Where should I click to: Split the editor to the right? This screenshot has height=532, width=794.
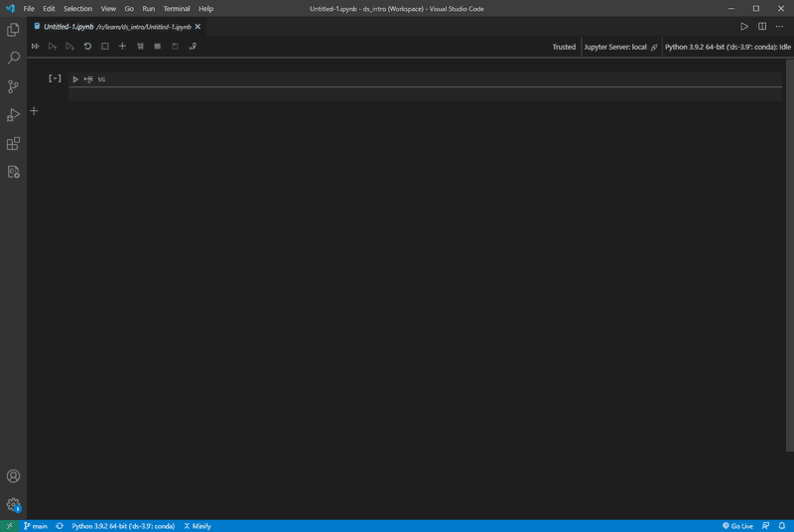pyautogui.click(x=761, y=27)
